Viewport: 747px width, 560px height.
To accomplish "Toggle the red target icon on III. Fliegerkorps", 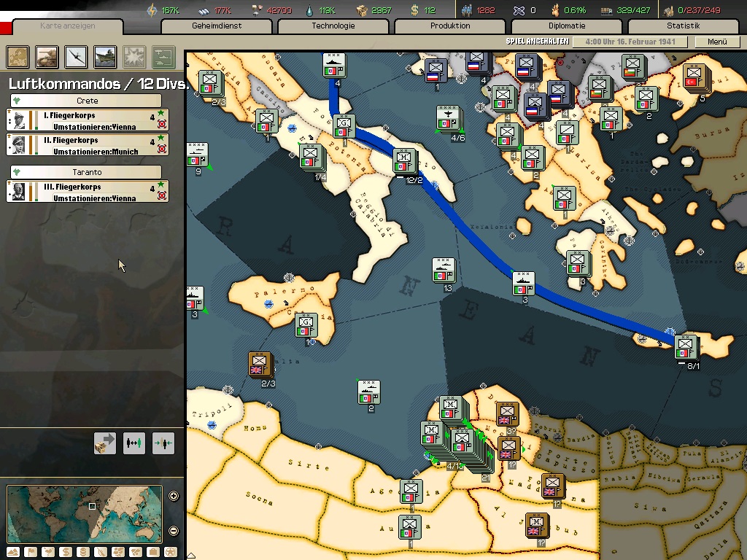I will click(161, 196).
